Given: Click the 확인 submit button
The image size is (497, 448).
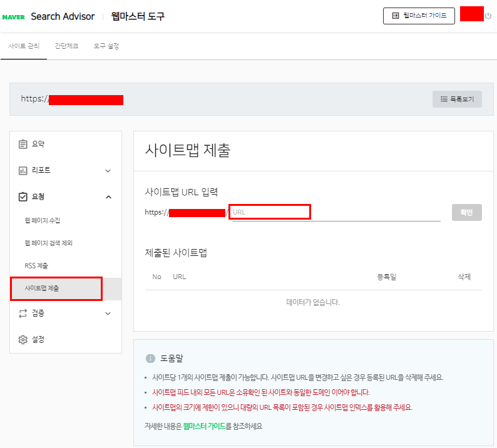Looking at the screenshot, I should [x=466, y=212].
